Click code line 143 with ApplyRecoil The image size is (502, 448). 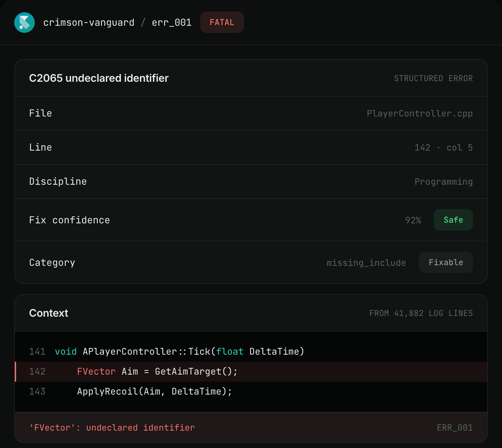point(251,391)
